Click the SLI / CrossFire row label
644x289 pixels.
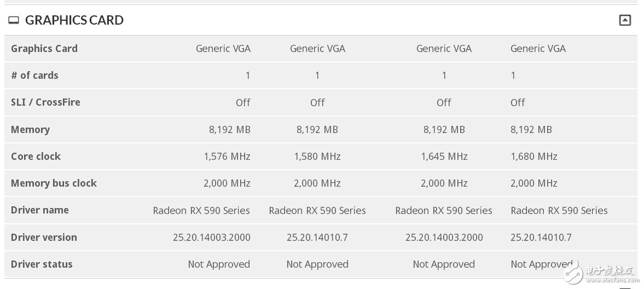45,102
